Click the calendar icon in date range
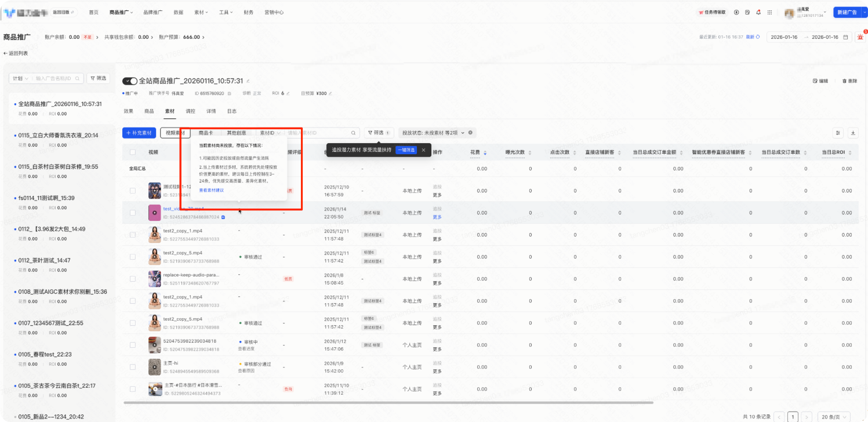The height and width of the screenshot is (422, 868). click(846, 37)
